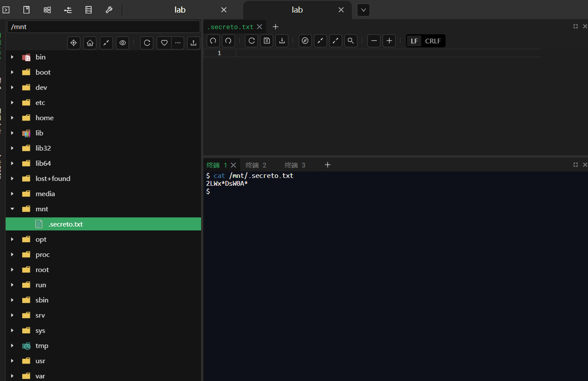Select the media folder row
The width and height of the screenshot is (588, 381).
click(x=103, y=194)
